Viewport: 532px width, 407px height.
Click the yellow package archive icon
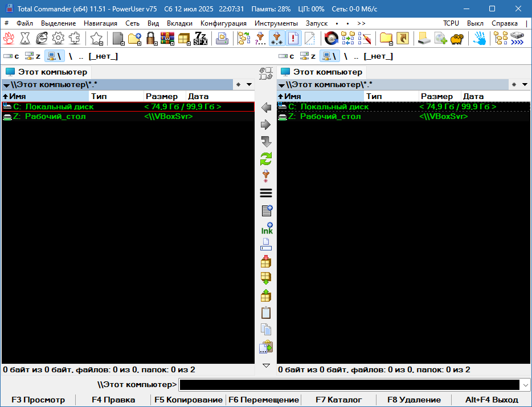(x=184, y=38)
